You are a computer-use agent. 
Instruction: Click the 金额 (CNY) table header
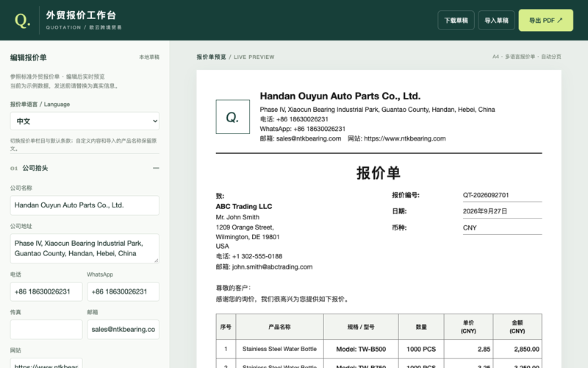click(x=517, y=327)
